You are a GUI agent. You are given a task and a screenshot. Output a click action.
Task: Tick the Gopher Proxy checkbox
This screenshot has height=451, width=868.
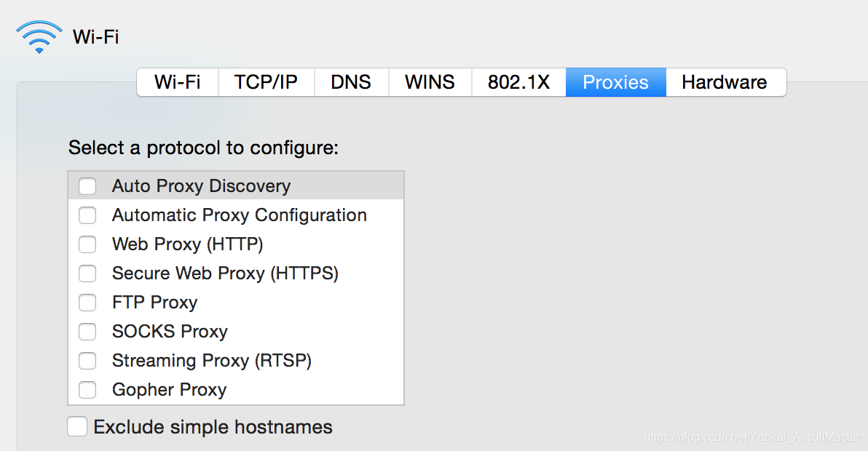click(x=87, y=390)
